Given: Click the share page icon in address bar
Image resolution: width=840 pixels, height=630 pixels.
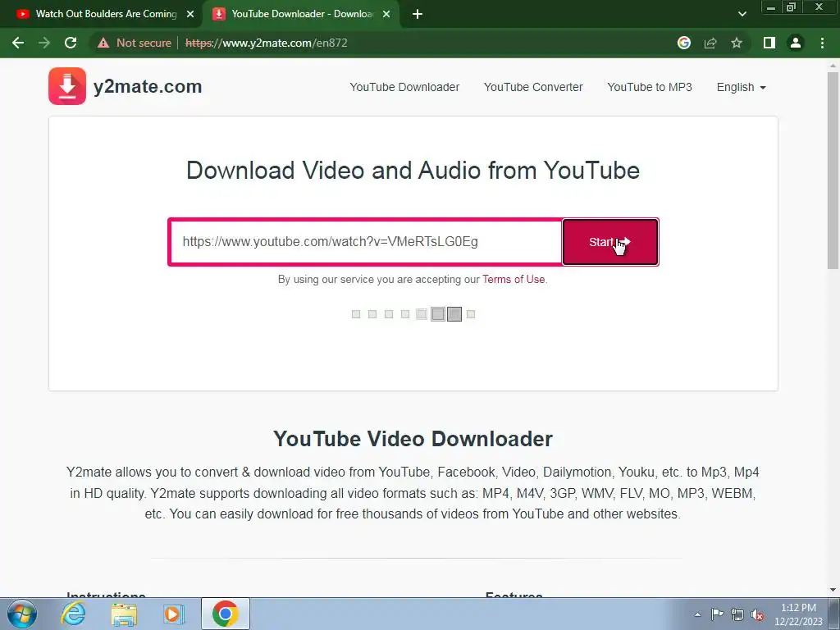Looking at the screenshot, I should tap(710, 43).
